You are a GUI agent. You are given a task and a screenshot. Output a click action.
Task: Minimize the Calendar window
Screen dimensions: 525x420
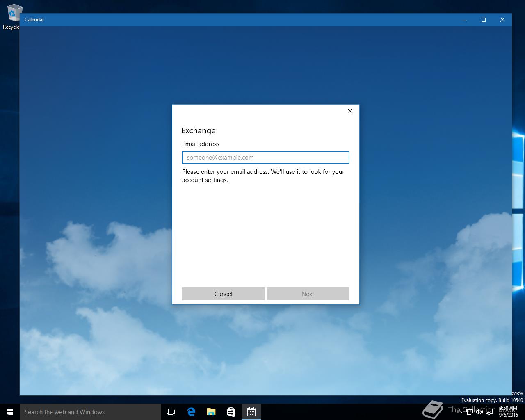(465, 20)
